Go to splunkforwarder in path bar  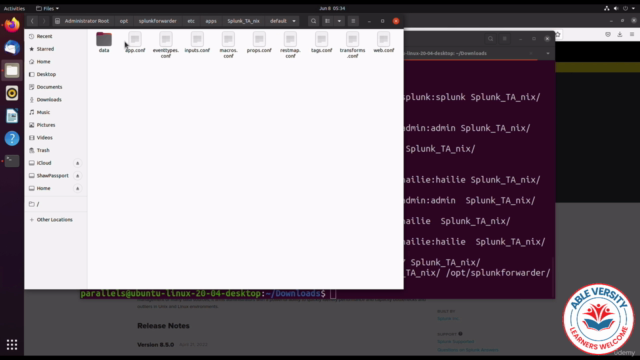158,21
